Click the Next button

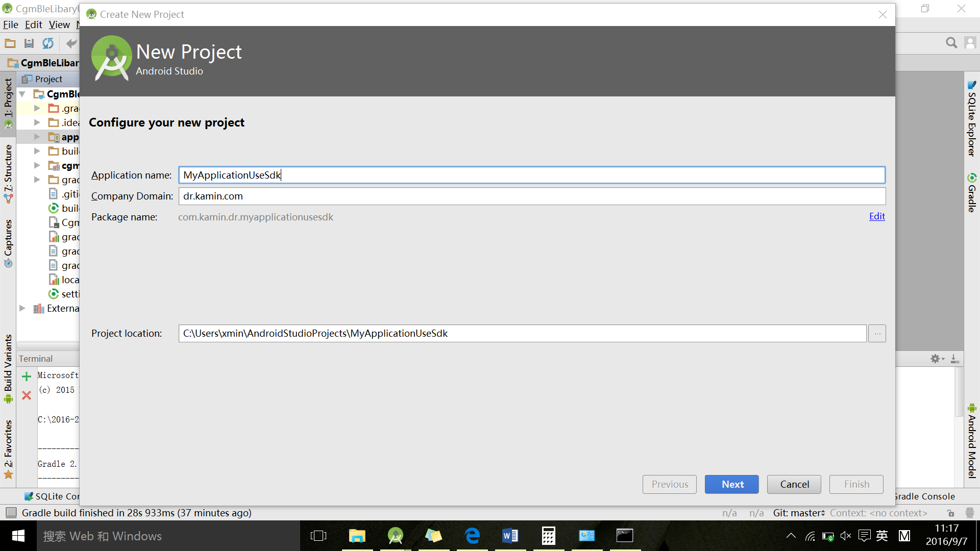click(x=731, y=484)
